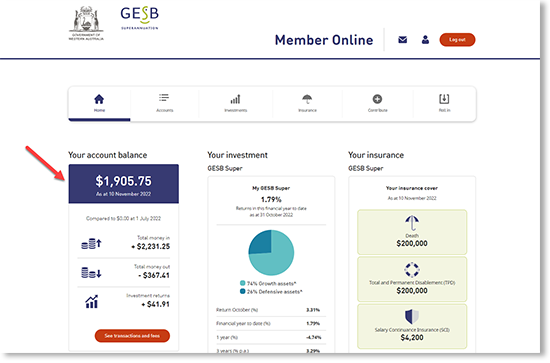Image resolution: width=550 pixels, height=363 pixels.
Task: Click the 26% Defensive assets legend swatch
Action: (242, 291)
